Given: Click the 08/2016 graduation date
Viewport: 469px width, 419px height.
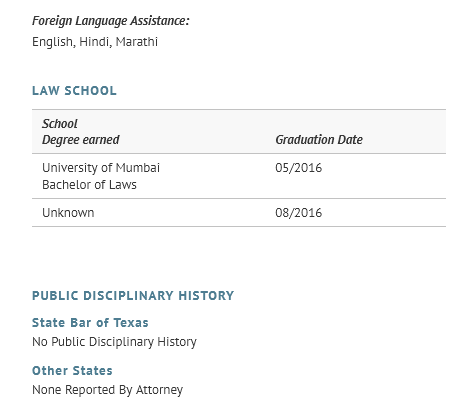Looking at the screenshot, I should tap(299, 213).
